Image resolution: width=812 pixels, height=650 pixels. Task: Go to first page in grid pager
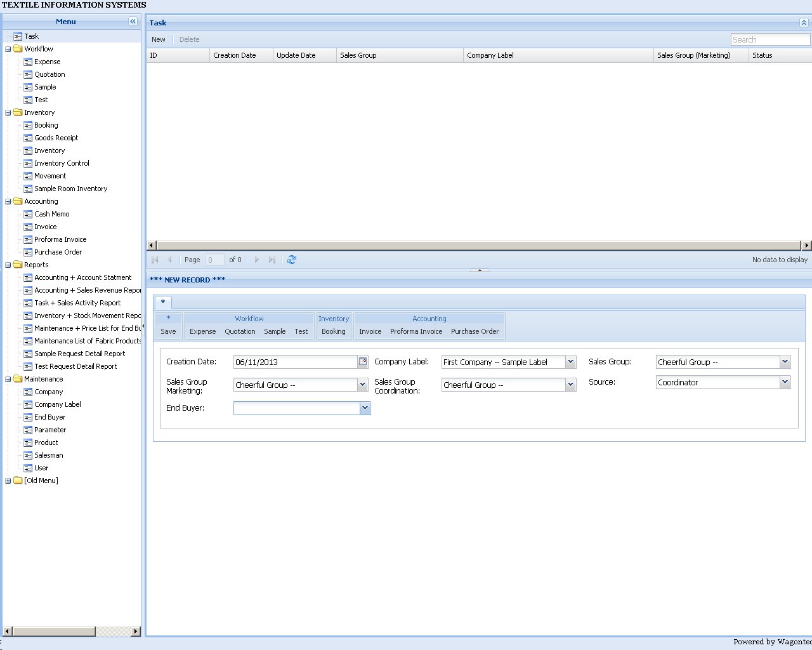155,260
